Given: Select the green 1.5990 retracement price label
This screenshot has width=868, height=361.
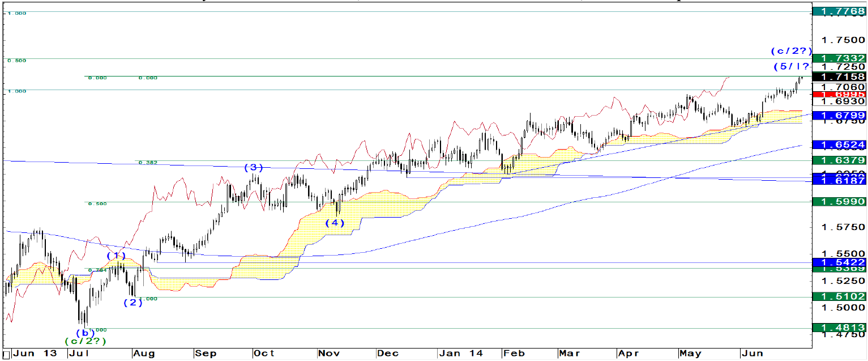Looking at the screenshot, I should [839, 202].
